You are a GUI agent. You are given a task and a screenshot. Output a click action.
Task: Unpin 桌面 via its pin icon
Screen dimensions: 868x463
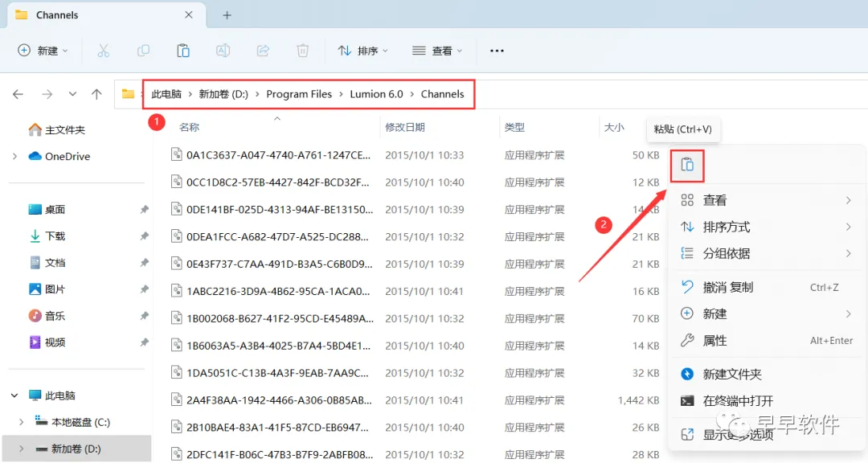tap(144, 210)
